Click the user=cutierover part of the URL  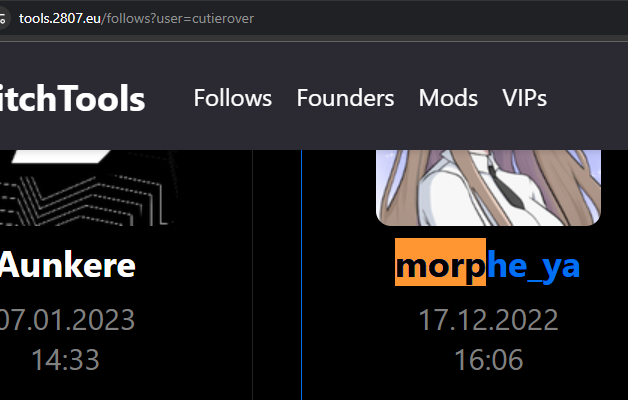click(205, 18)
